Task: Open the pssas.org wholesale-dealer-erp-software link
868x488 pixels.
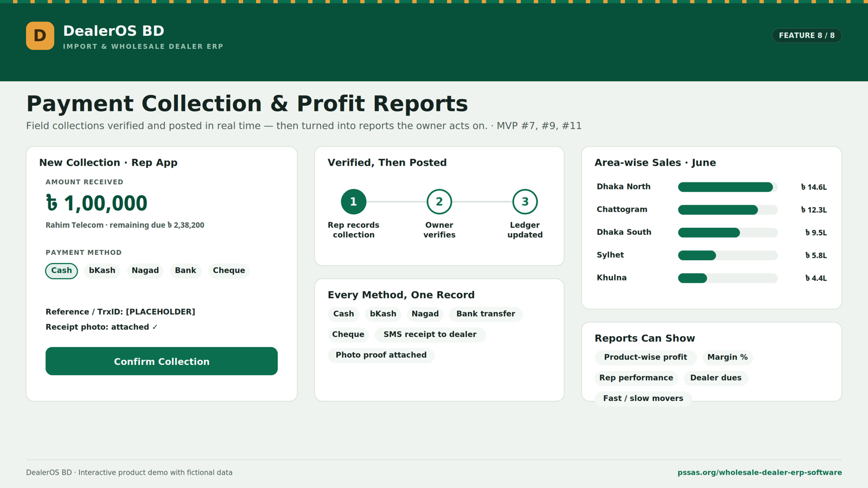Action: (759, 472)
